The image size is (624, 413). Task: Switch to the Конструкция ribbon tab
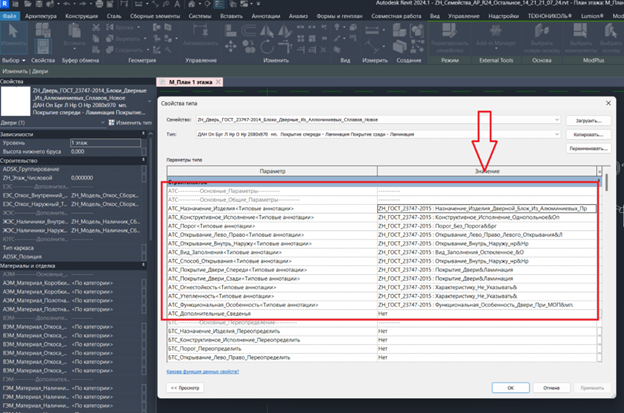coord(82,16)
